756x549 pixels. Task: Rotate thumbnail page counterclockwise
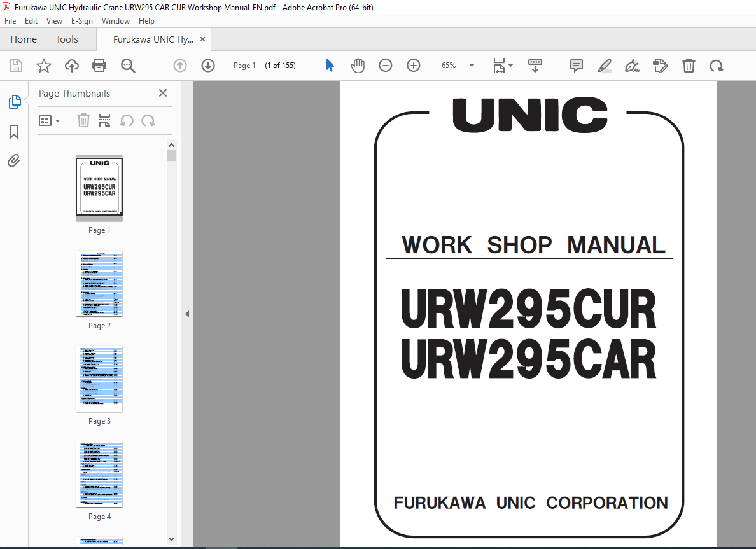[127, 120]
